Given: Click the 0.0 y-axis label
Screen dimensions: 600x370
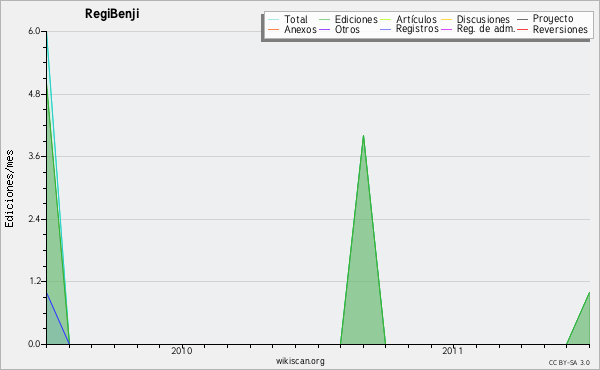Looking at the screenshot, I should click(34, 344).
